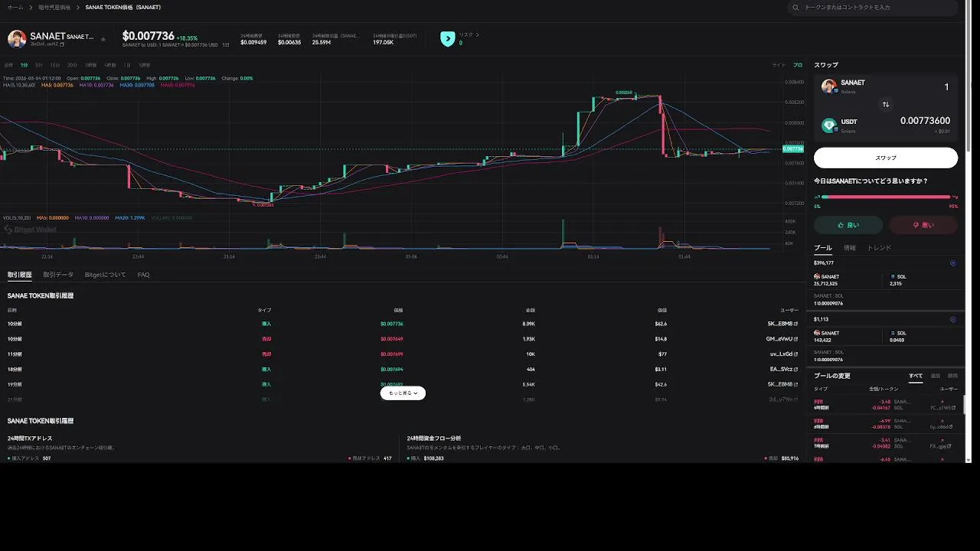Open user link EA...SVcz
The width and height of the screenshot is (980, 551).
click(x=784, y=370)
